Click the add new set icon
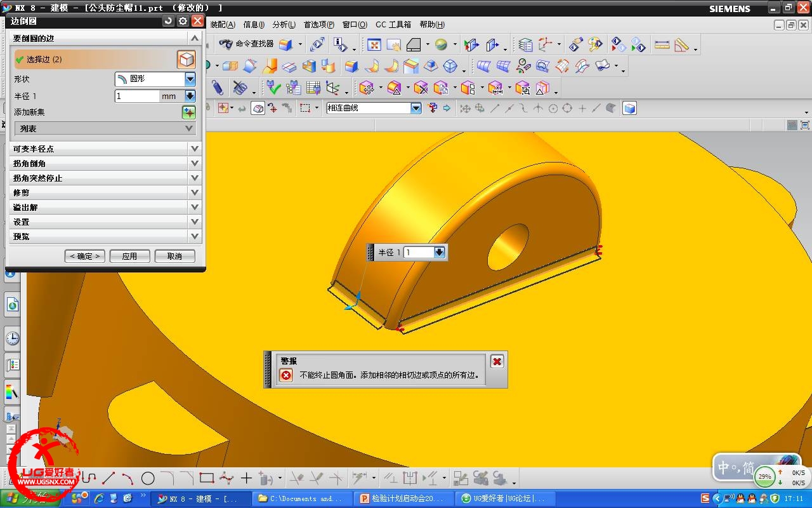This screenshot has height=508, width=812. (189, 112)
